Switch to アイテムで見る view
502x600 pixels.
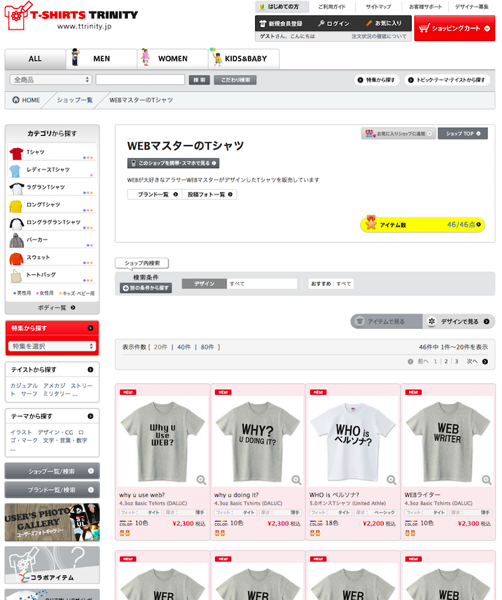point(386,321)
